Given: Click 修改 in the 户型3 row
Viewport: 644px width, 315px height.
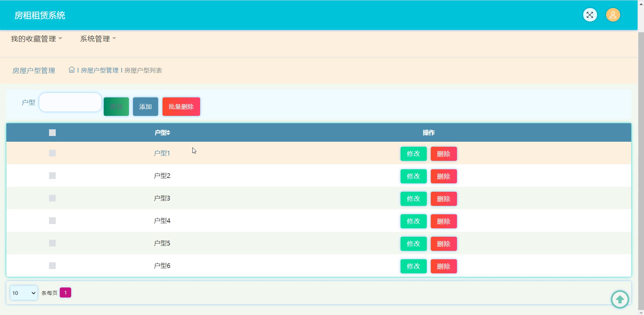Looking at the screenshot, I should [413, 199].
